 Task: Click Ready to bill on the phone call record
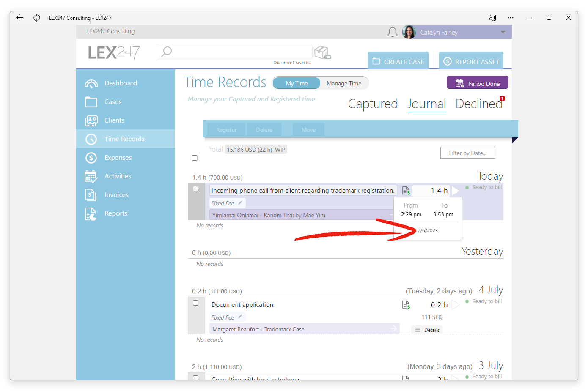[x=486, y=187]
